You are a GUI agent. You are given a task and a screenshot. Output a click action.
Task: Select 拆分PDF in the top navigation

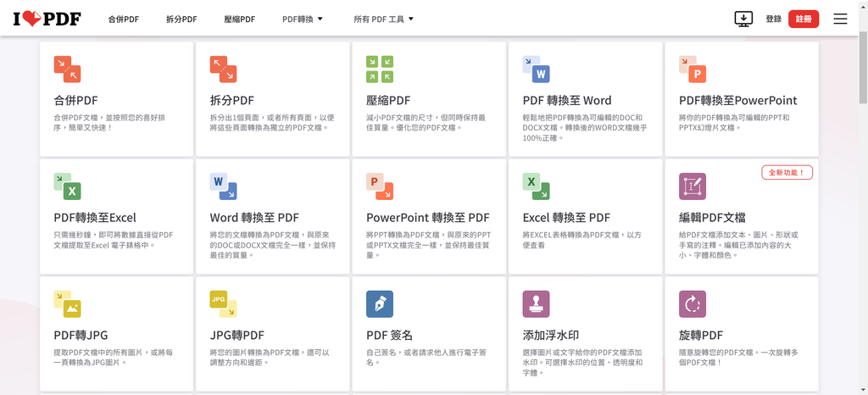pyautogui.click(x=181, y=19)
